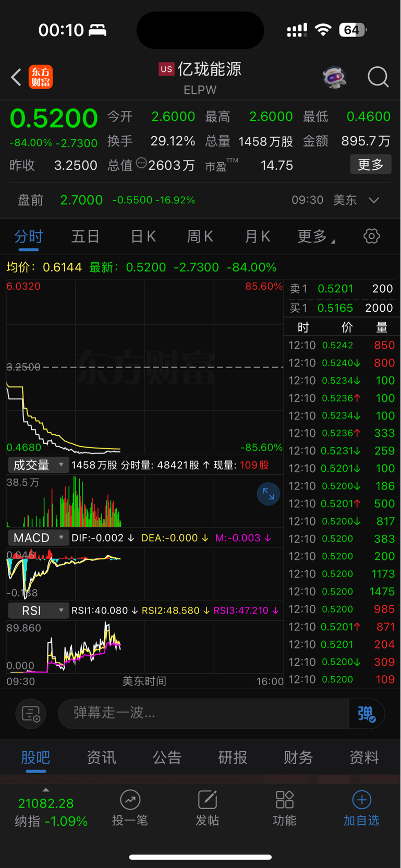The height and width of the screenshot is (868, 401).
Task: Tap the 加自选 plus icon
Action: [x=361, y=799]
